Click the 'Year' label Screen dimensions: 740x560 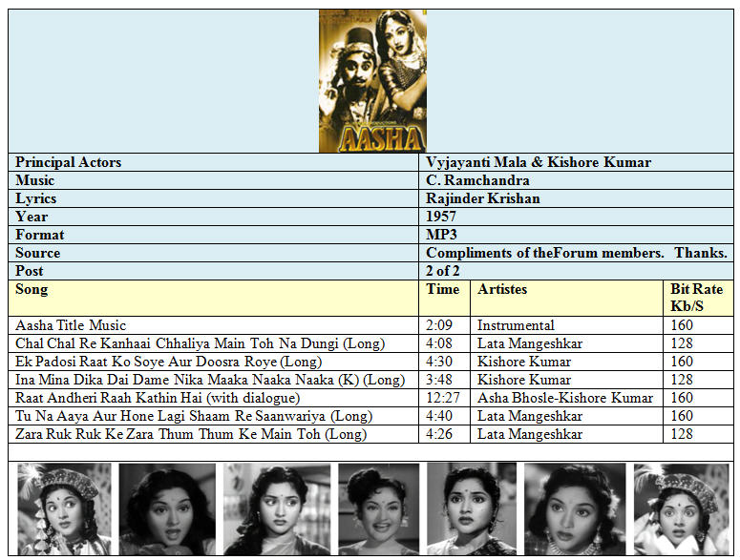32,217
